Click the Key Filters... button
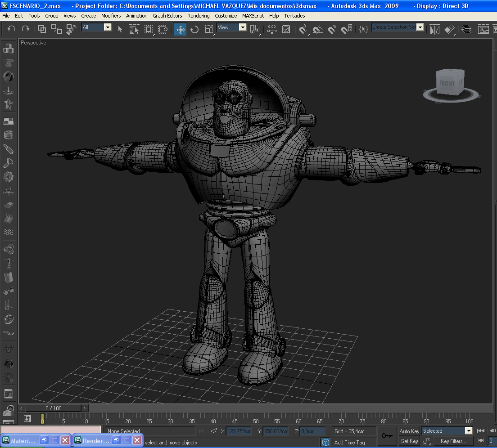This screenshot has height=448, width=497. click(x=453, y=441)
